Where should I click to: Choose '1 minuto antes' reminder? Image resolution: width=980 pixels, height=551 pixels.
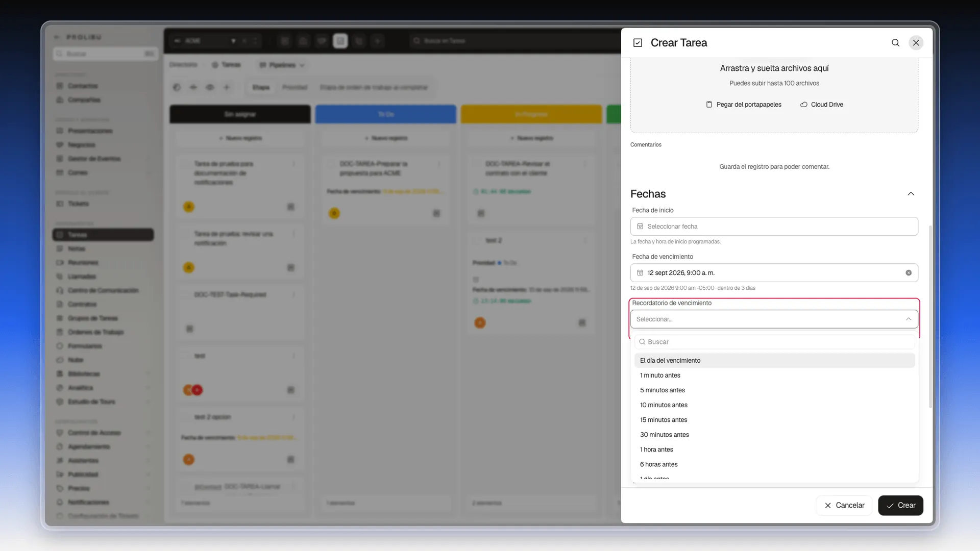point(774,375)
